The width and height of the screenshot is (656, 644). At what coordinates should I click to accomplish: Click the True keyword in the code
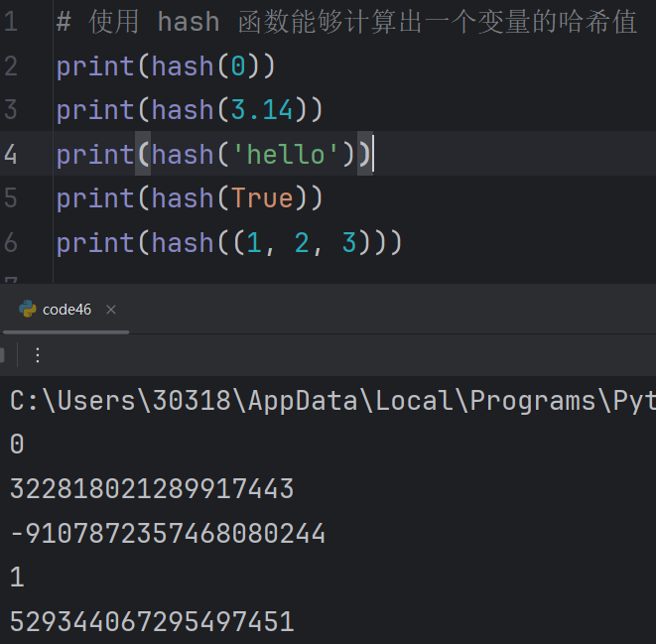pyautogui.click(x=262, y=198)
